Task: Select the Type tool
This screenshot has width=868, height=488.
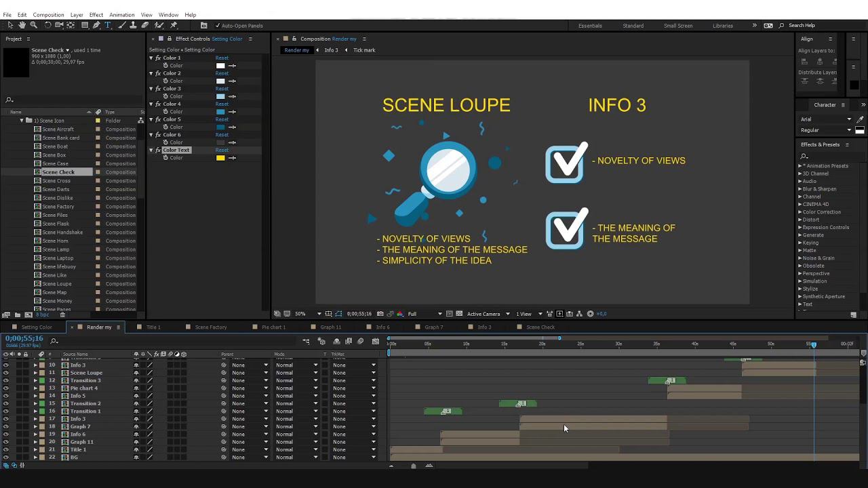Action: (107, 25)
